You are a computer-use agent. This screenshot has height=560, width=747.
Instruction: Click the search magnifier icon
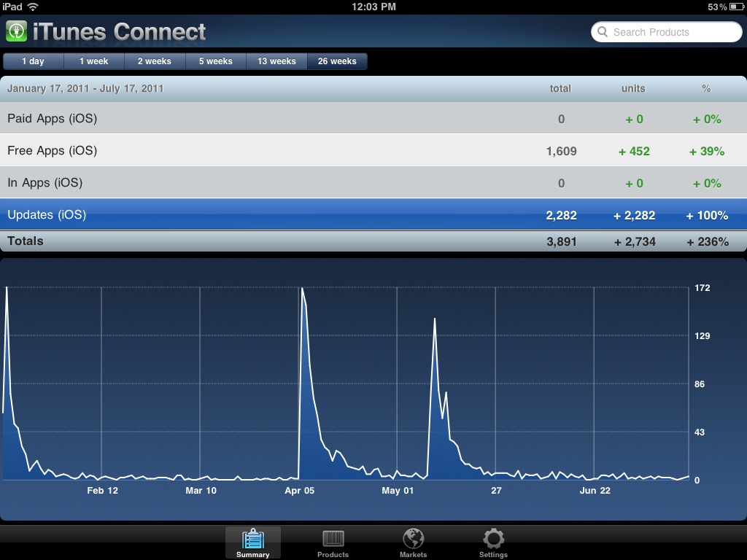pos(603,32)
